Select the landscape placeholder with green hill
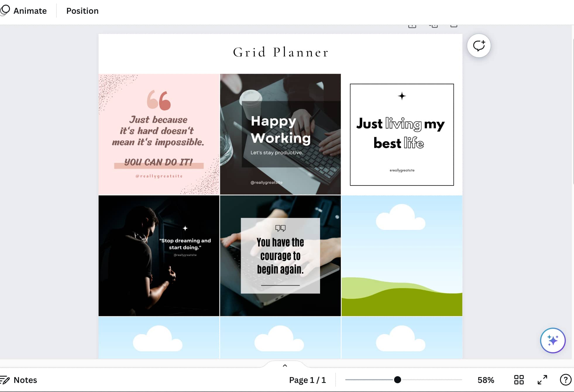 click(x=402, y=256)
